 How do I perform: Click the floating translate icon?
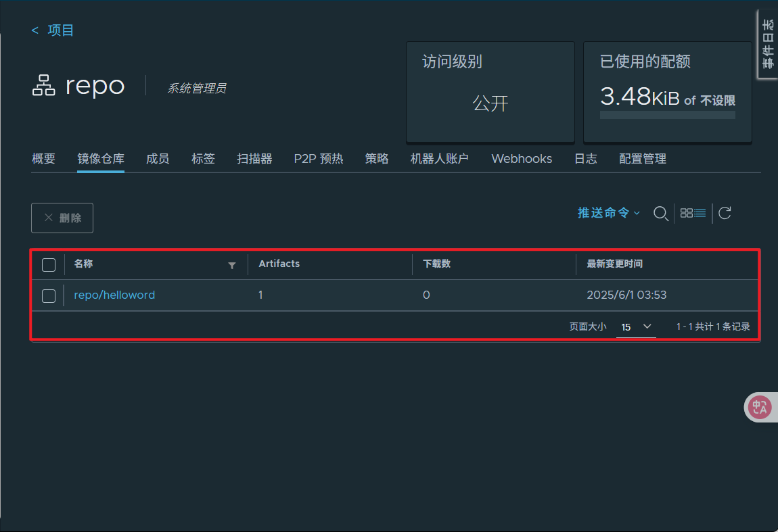pyautogui.click(x=760, y=407)
